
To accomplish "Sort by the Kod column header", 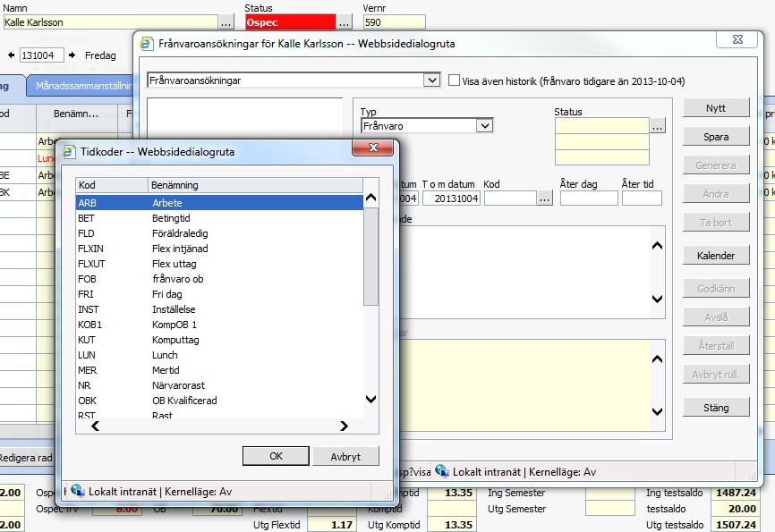I will pos(112,185).
